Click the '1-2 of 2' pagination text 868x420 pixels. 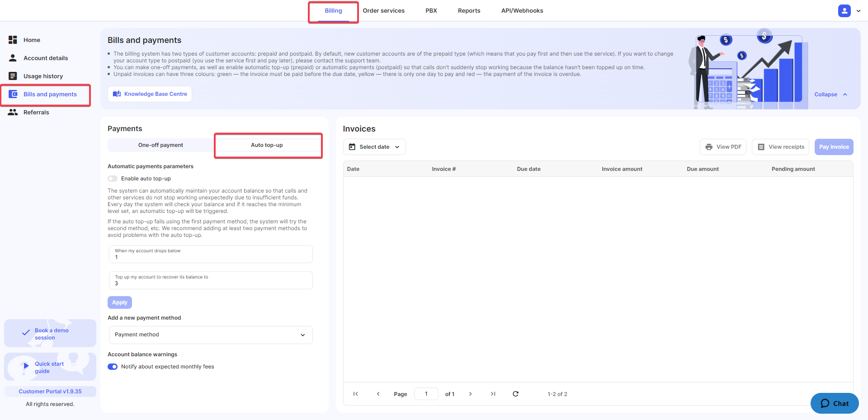pos(557,394)
